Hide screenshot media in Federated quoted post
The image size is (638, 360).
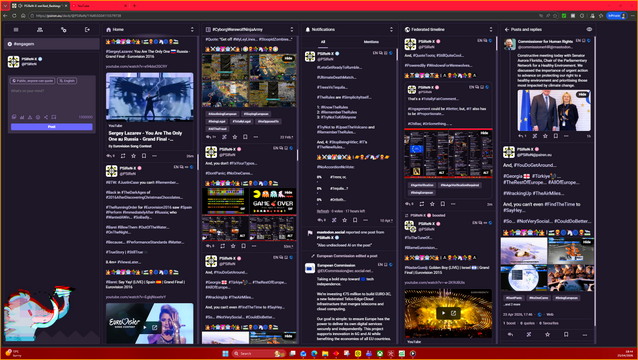click(484, 133)
